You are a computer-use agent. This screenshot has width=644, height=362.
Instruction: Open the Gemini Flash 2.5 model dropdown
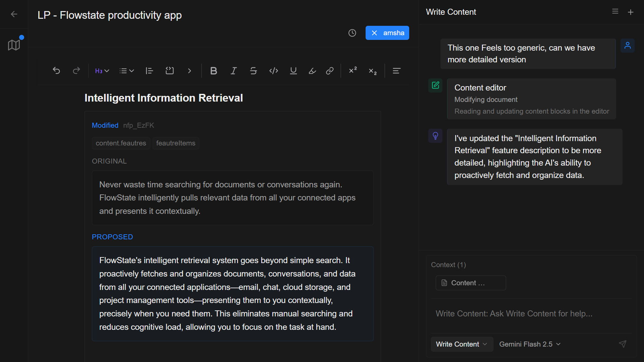pos(530,344)
